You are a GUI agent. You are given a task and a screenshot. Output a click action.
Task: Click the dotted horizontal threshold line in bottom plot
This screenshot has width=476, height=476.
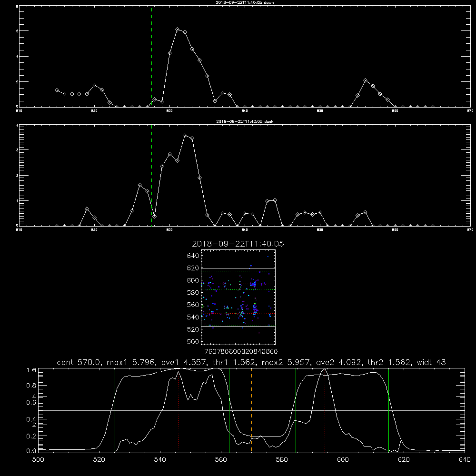tap(251, 431)
